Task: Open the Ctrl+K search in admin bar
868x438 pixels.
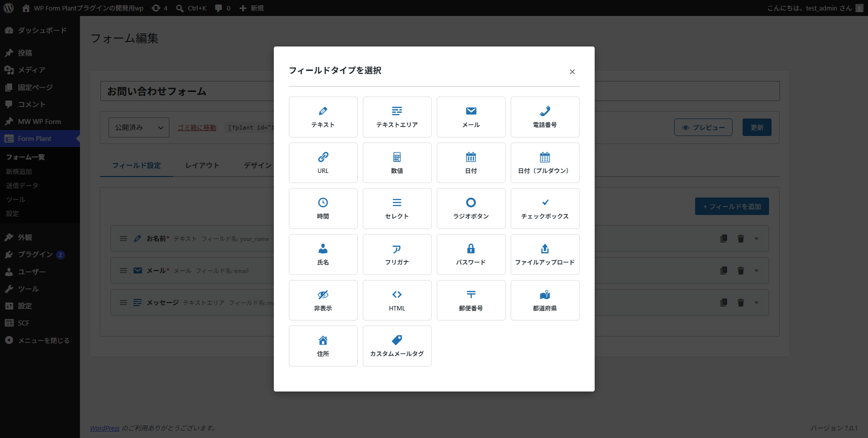Action: click(191, 8)
